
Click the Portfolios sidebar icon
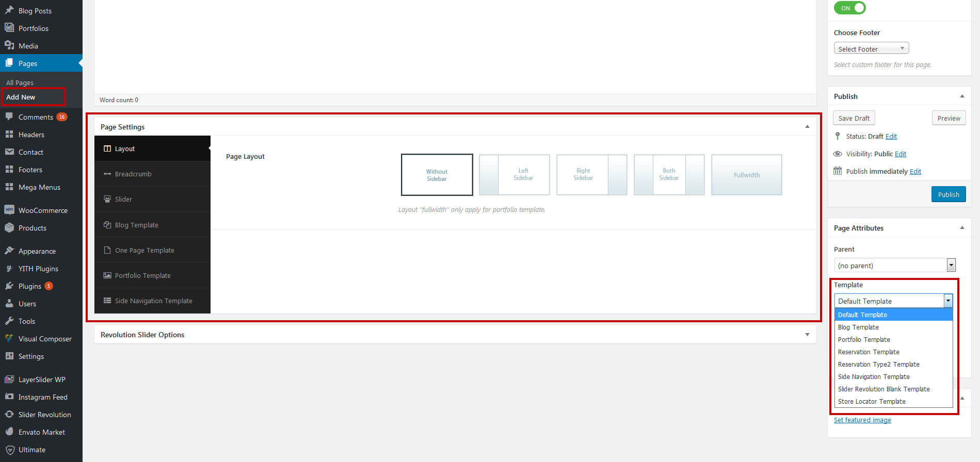point(9,28)
